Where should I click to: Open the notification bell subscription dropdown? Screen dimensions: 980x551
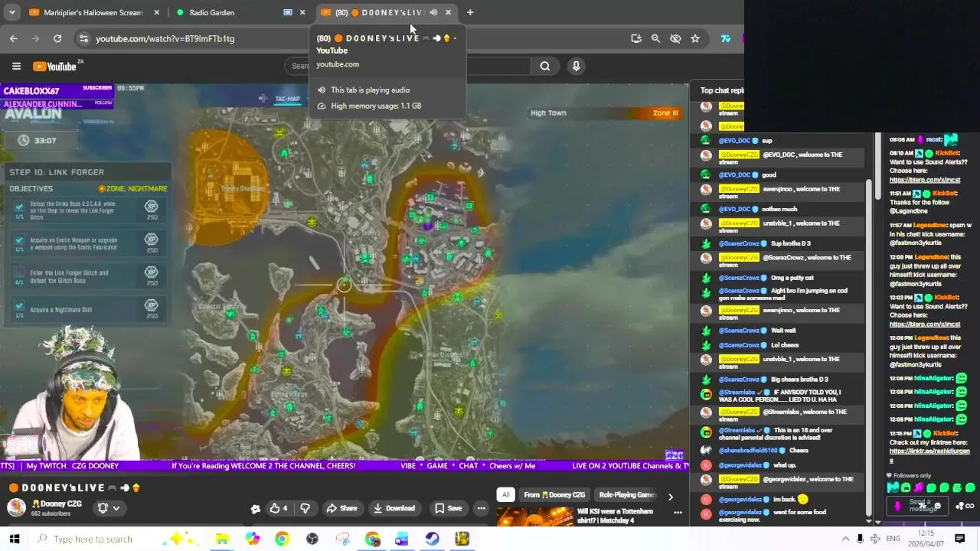pos(108,507)
